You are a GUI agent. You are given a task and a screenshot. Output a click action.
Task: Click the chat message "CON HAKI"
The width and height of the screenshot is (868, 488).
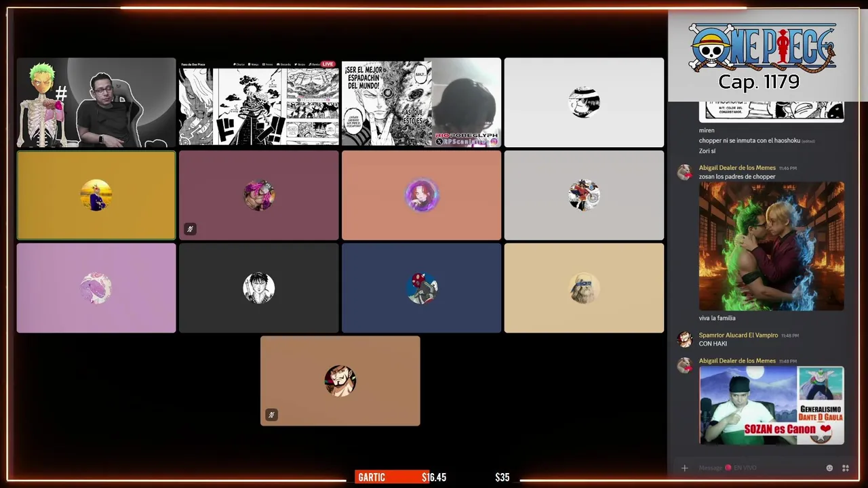pos(713,344)
